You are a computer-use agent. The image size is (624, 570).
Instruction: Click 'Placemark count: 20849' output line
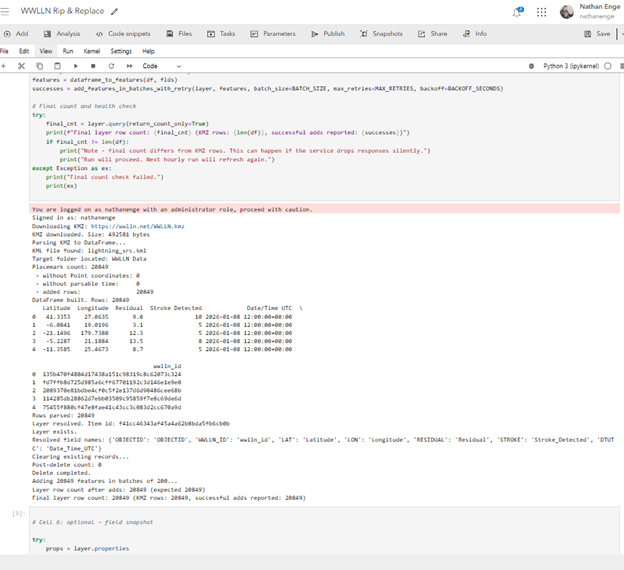coord(70,267)
